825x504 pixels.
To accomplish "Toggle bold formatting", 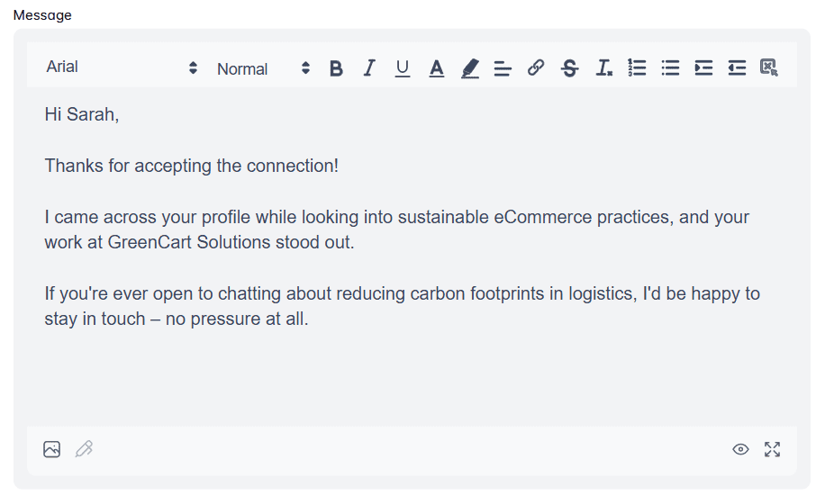I will pos(336,68).
